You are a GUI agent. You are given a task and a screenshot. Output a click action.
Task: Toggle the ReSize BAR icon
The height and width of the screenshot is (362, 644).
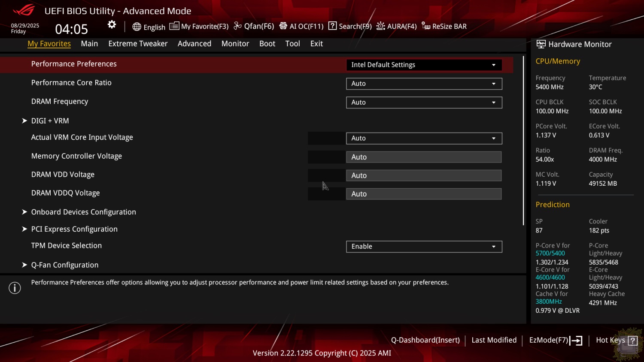click(x=425, y=26)
